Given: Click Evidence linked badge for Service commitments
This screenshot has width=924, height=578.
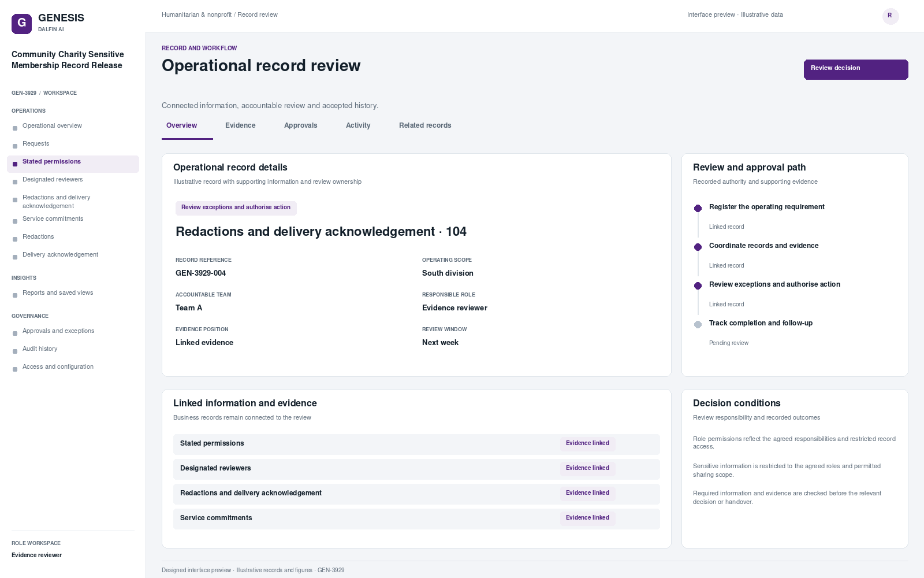Looking at the screenshot, I should (587, 518).
